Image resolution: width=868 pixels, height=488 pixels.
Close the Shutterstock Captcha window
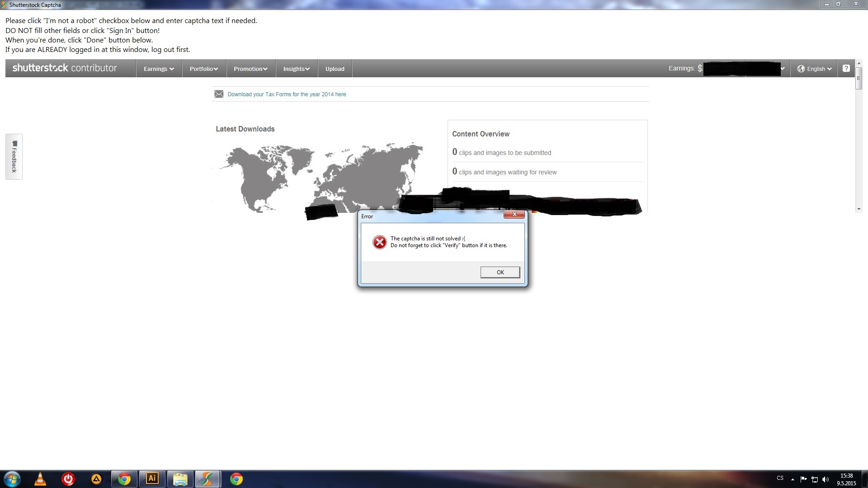point(856,4)
